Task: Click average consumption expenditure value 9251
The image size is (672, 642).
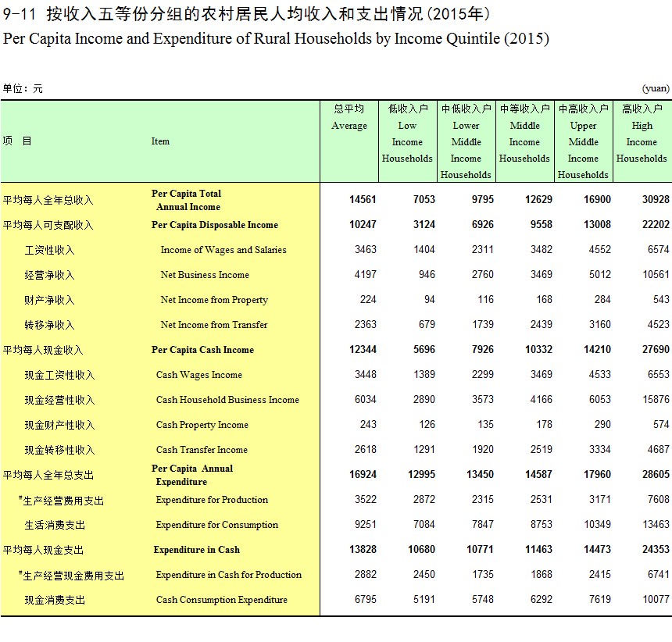Action: 365,525
